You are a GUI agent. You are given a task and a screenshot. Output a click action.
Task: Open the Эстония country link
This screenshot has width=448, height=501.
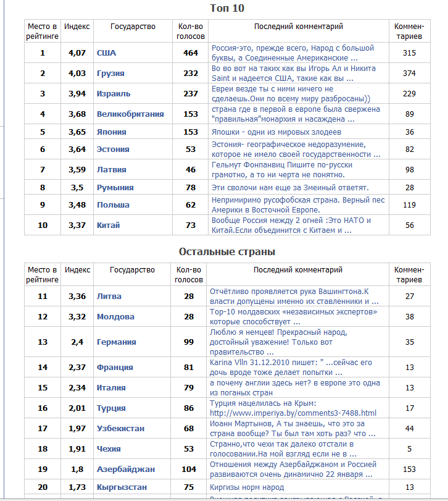click(x=113, y=149)
